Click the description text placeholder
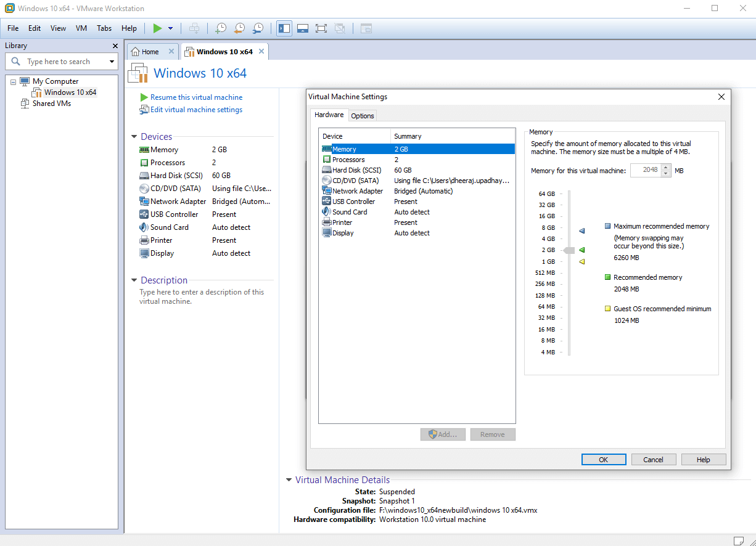This screenshot has width=756, height=546. (202, 296)
